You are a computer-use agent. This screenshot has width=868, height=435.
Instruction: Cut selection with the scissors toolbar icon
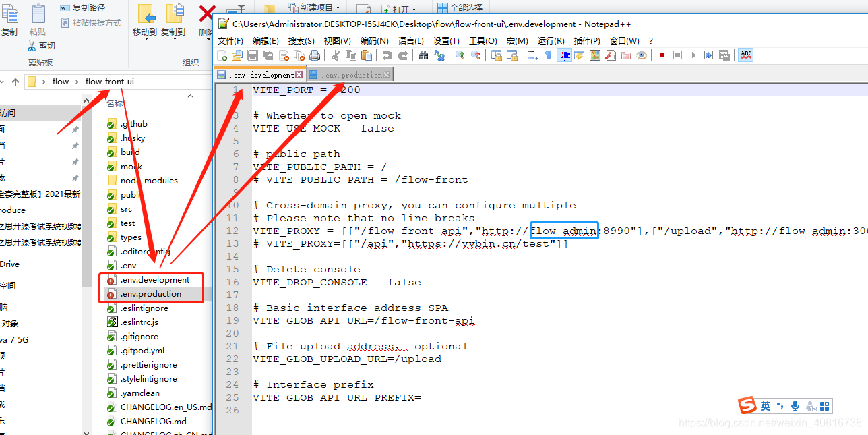pyautogui.click(x=336, y=55)
